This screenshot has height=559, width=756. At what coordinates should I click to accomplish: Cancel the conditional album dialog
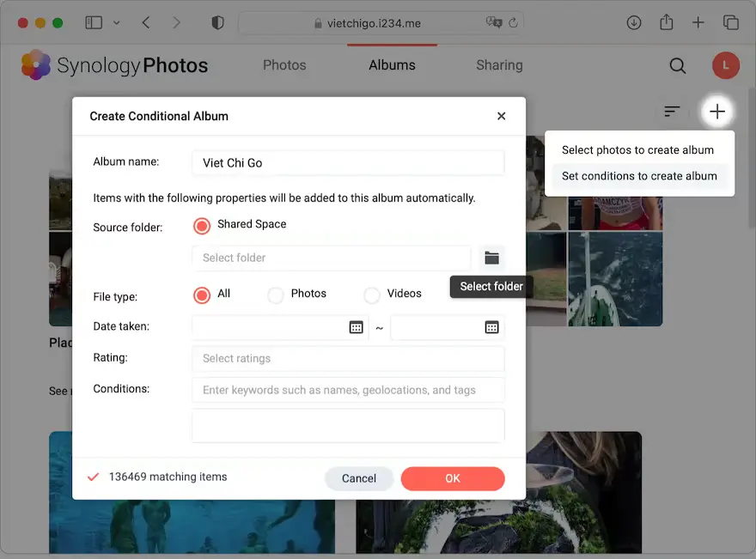click(359, 478)
